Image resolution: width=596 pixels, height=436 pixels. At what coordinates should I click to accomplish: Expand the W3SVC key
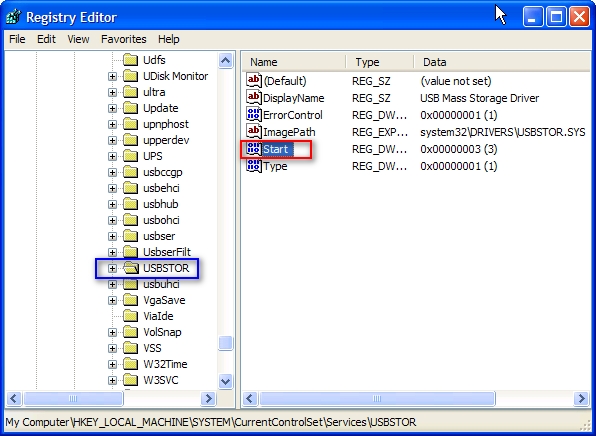(x=112, y=380)
